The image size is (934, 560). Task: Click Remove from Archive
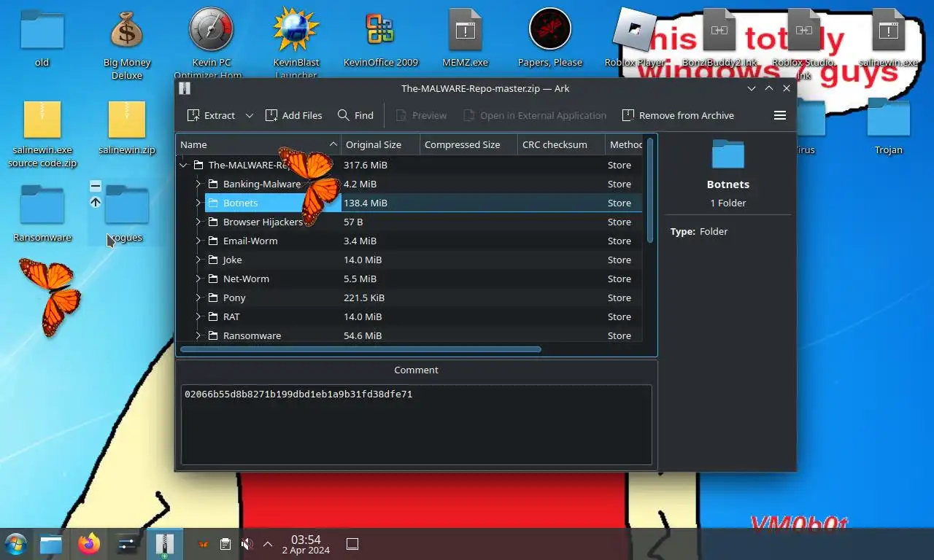pos(678,115)
